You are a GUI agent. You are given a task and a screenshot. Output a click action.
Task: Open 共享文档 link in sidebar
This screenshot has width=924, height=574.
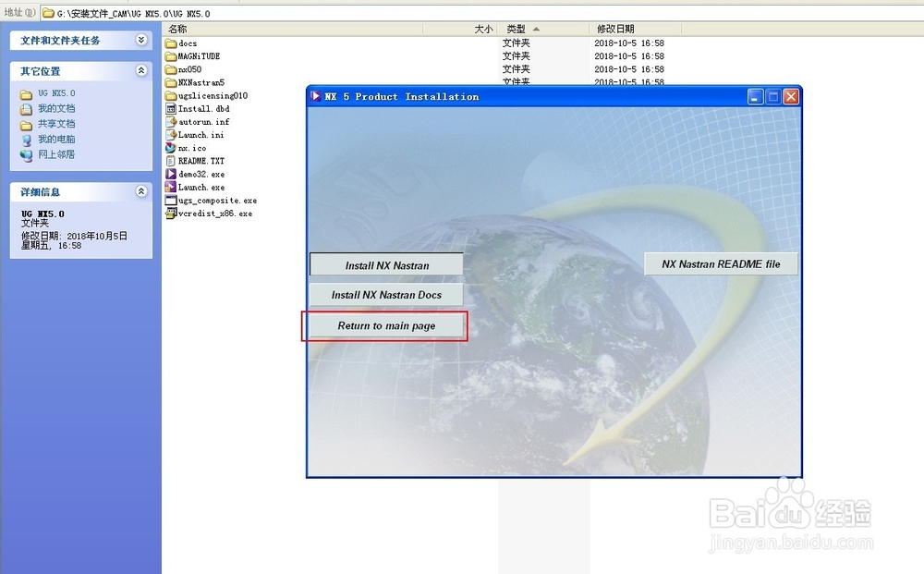pyautogui.click(x=56, y=124)
